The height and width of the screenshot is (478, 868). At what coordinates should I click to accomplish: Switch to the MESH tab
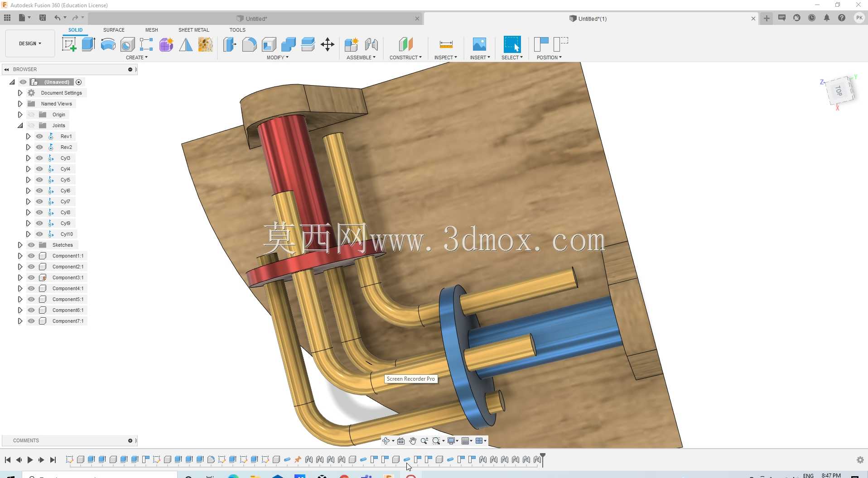point(151,30)
